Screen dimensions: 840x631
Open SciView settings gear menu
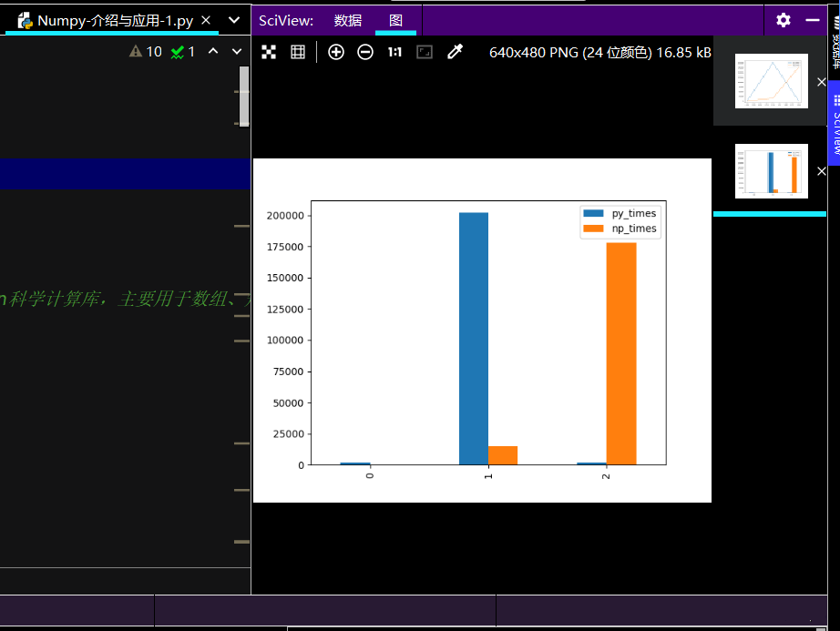784,20
